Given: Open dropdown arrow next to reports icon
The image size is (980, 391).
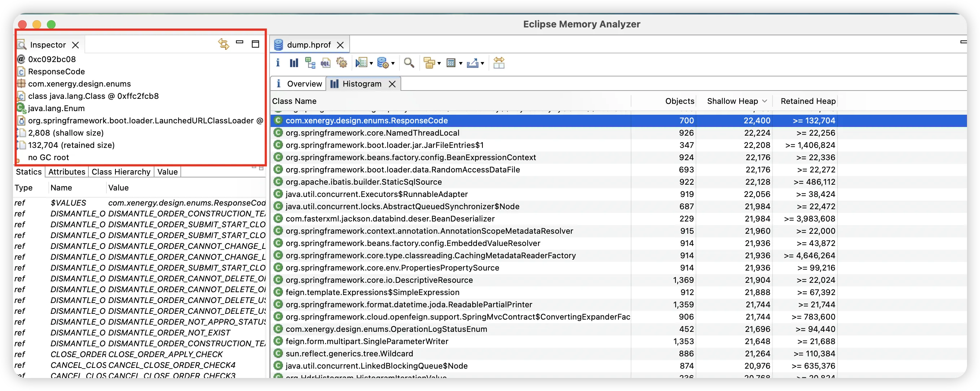Looking at the screenshot, I should click(x=371, y=63).
